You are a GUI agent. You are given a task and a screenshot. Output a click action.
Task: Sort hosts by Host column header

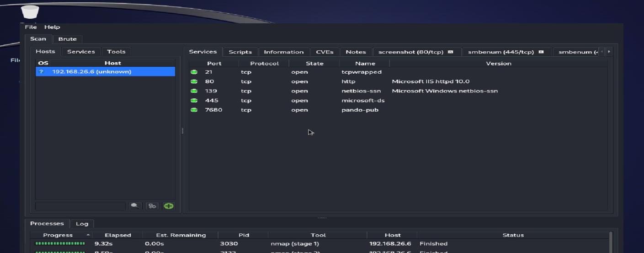point(113,63)
